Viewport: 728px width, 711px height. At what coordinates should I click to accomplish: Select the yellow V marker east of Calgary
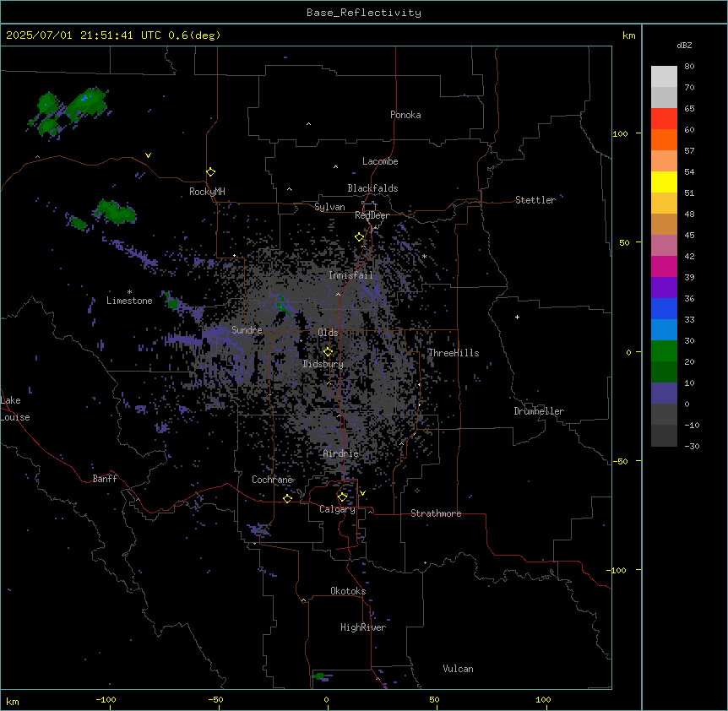[x=362, y=493]
